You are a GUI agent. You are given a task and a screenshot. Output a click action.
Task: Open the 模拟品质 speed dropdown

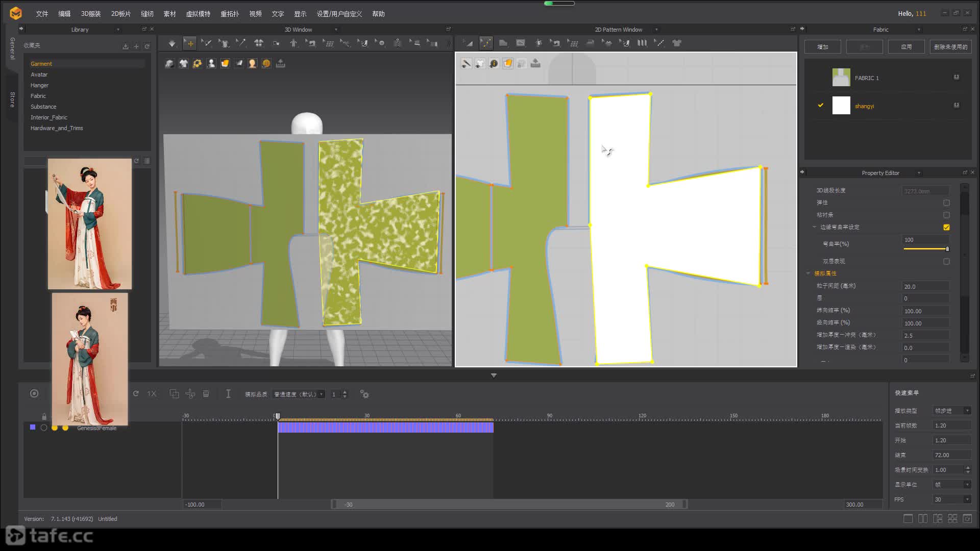pyautogui.click(x=298, y=394)
